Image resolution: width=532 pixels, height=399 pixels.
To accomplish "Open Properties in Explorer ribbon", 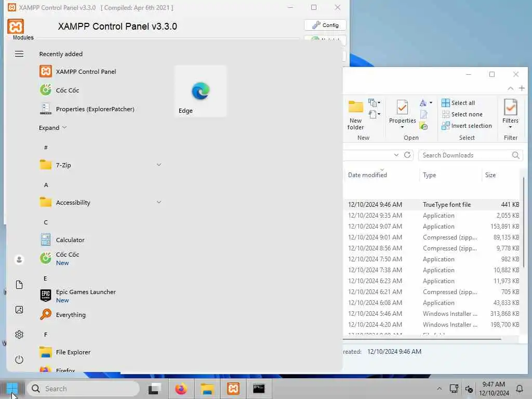I will pos(403,111).
